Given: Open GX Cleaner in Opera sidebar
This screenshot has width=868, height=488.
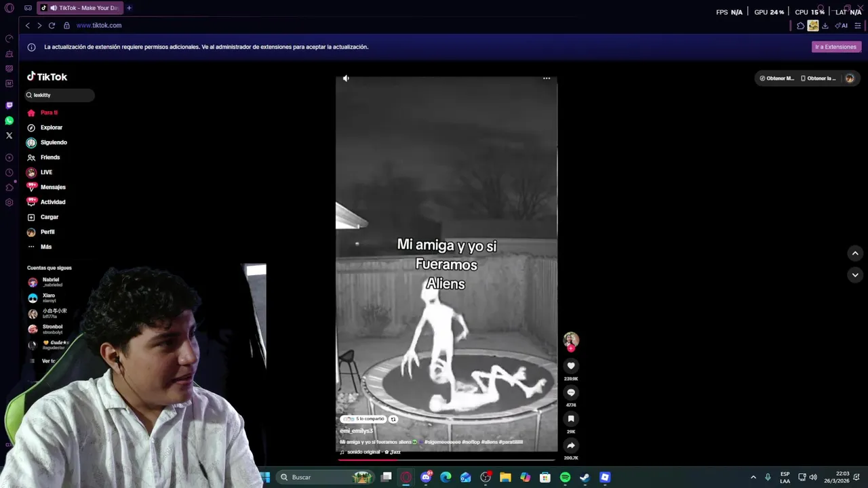Looking at the screenshot, I should 9,54.
